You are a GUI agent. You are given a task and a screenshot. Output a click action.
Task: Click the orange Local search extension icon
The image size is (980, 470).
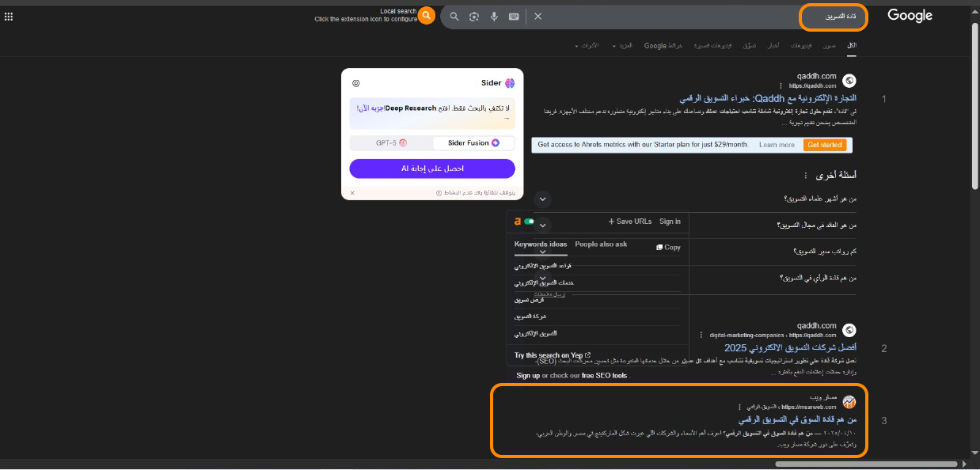427,15
